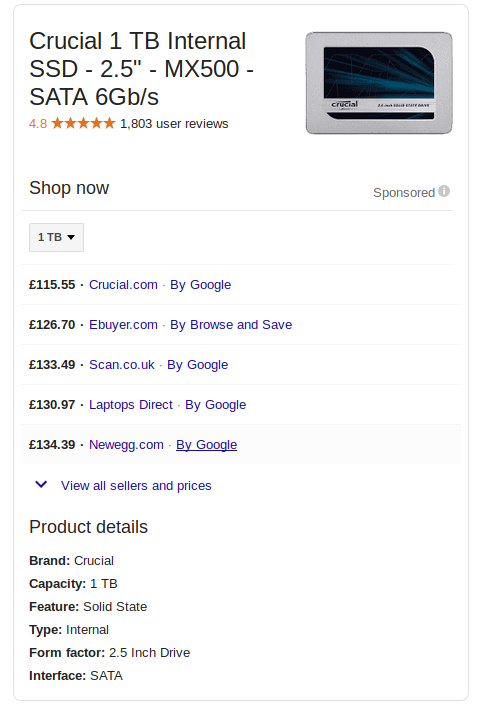This screenshot has height=708, width=479.
Task: Expand View all sellers and prices
Action: pyautogui.click(x=136, y=485)
